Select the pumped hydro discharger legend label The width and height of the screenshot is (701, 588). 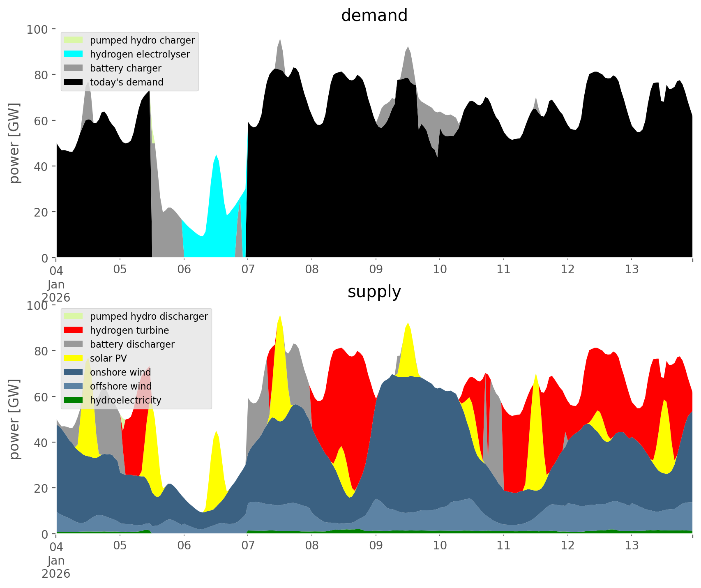(149, 316)
